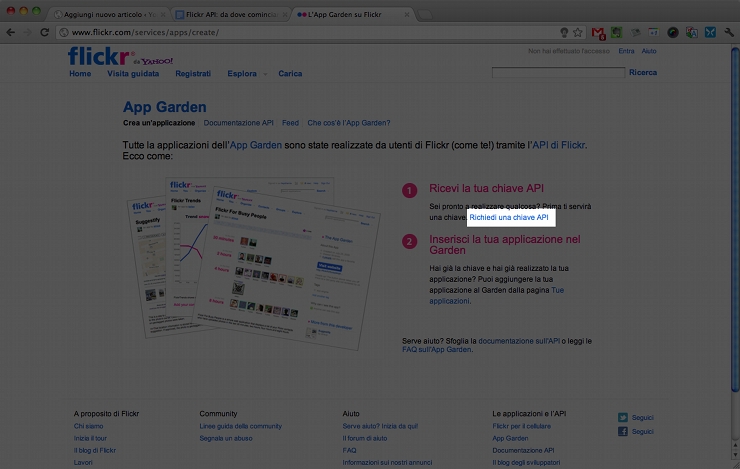Click the Twitter bird icon in footer
Viewport: 740px width, 469px height.
pyautogui.click(x=623, y=418)
